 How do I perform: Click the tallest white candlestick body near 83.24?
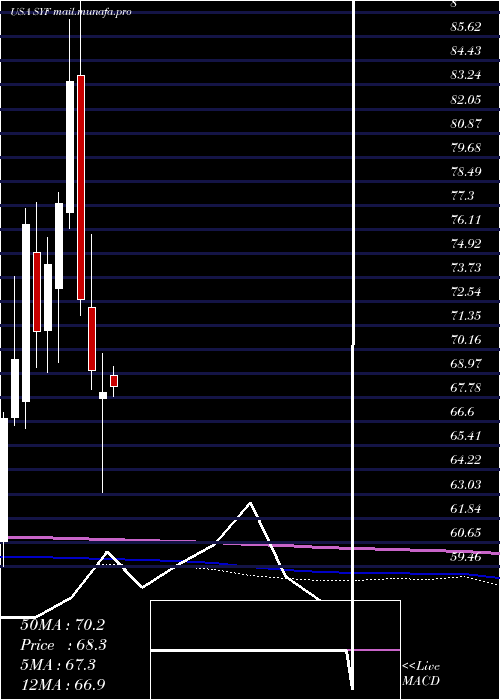click(70, 147)
